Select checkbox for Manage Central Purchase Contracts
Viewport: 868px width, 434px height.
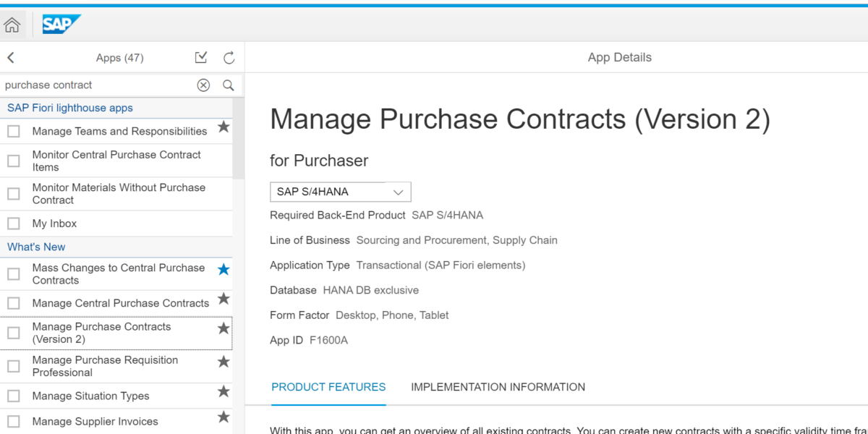point(14,303)
